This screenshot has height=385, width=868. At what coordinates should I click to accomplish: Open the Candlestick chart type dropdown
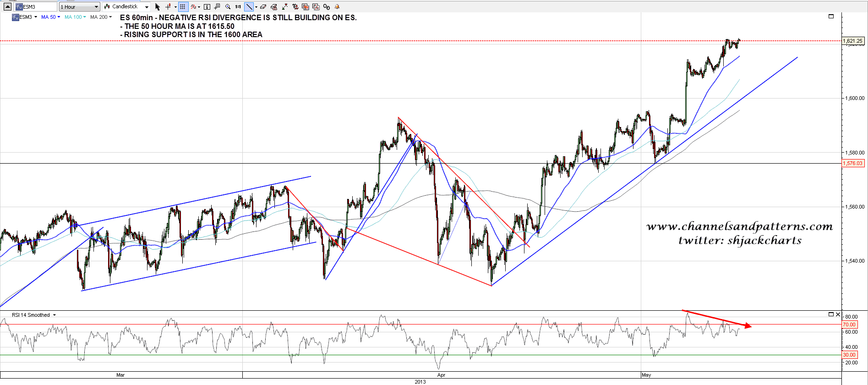pyautogui.click(x=126, y=7)
